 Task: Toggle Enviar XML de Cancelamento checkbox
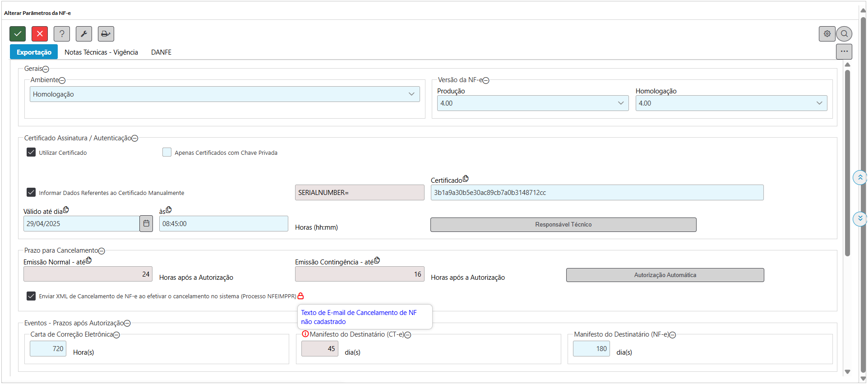[x=31, y=296]
